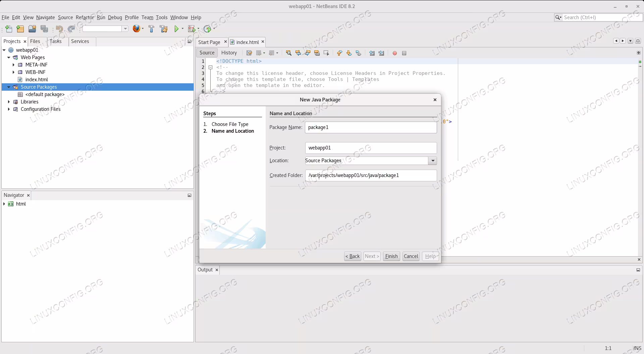This screenshot has height=354, width=644.
Task: Click the Profile Project toolbar icon
Action: click(207, 29)
